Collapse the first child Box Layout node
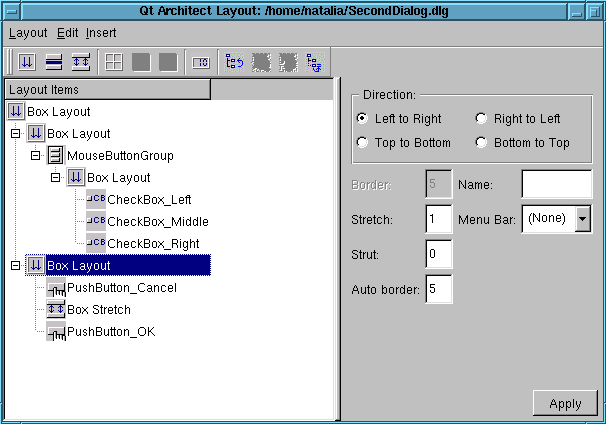The height and width of the screenshot is (424, 606). pyautogui.click(x=15, y=134)
